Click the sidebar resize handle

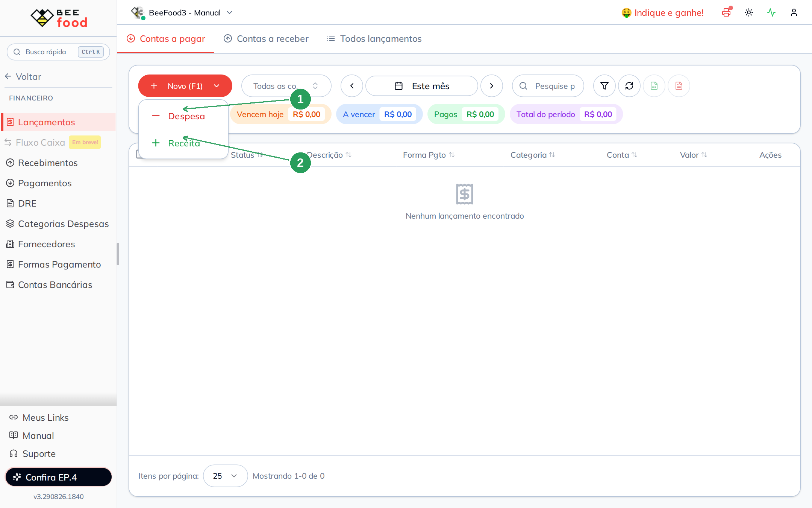[x=118, y=254]
